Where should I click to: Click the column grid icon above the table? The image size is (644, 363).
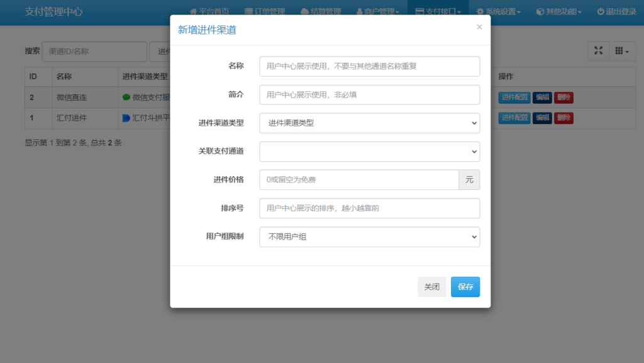point(619,51)
